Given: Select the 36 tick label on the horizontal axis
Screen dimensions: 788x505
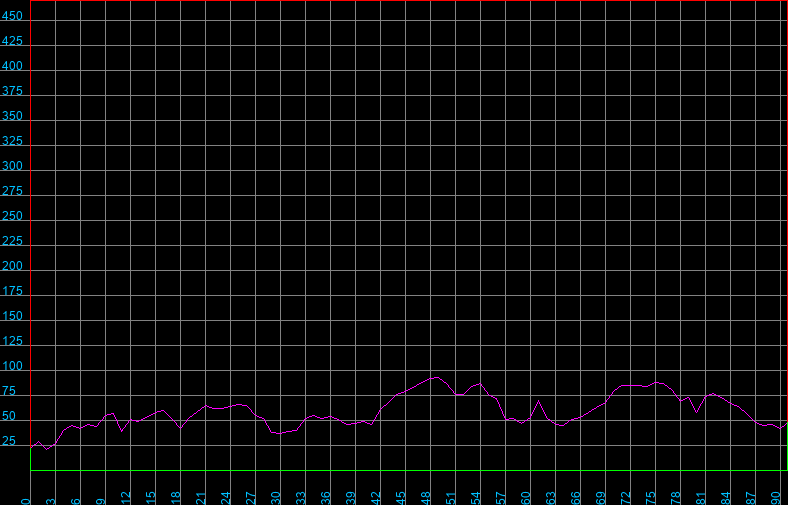Looking at the screenshot, I should click(x=326, y=498).
